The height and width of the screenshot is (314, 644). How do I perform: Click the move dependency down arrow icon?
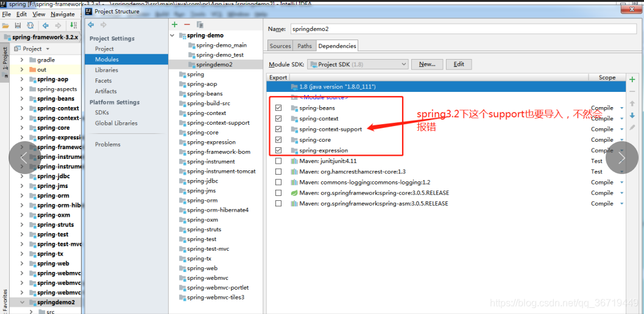click(632, 116)
